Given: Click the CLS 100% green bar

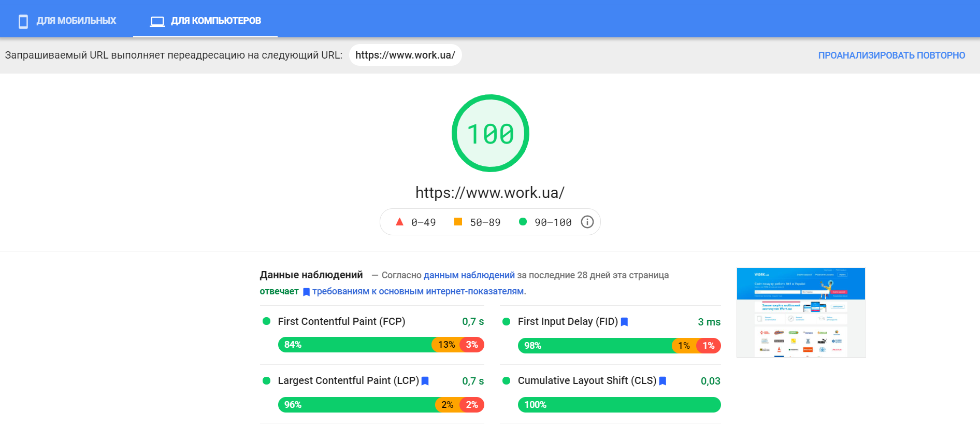Looking at the screenshot, I should tap(619, 405).
